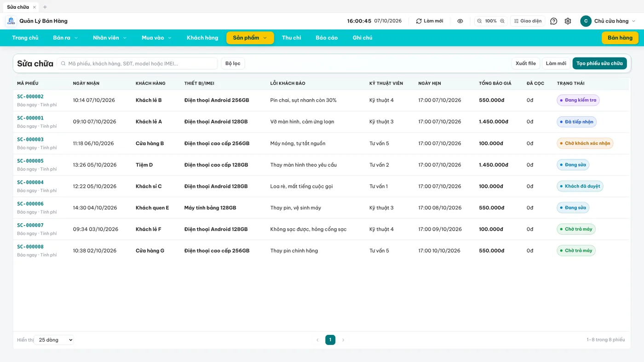Close the Sửa chữa tab

click(x=34, y=7)
